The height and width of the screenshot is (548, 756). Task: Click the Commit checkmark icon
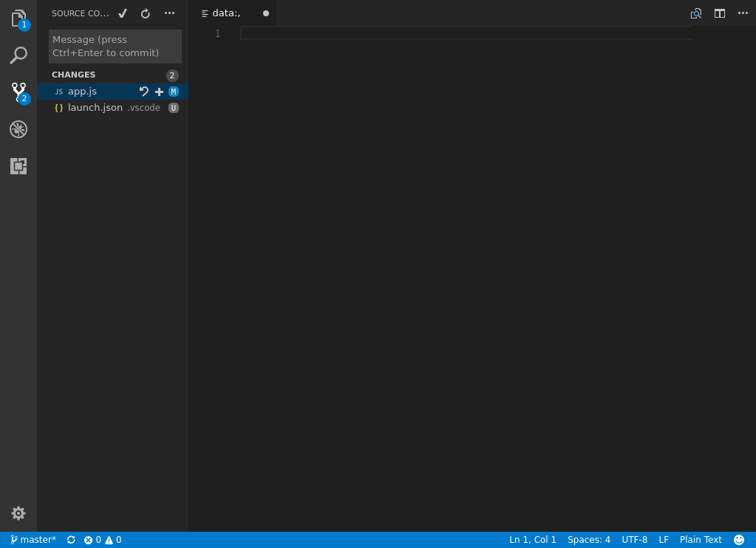pos(123,13)
